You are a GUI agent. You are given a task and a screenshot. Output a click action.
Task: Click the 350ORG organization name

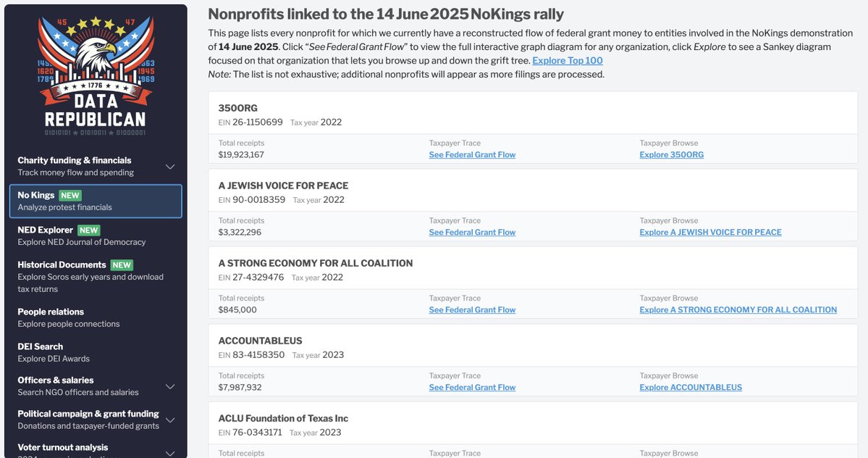(x=238, y=108)
